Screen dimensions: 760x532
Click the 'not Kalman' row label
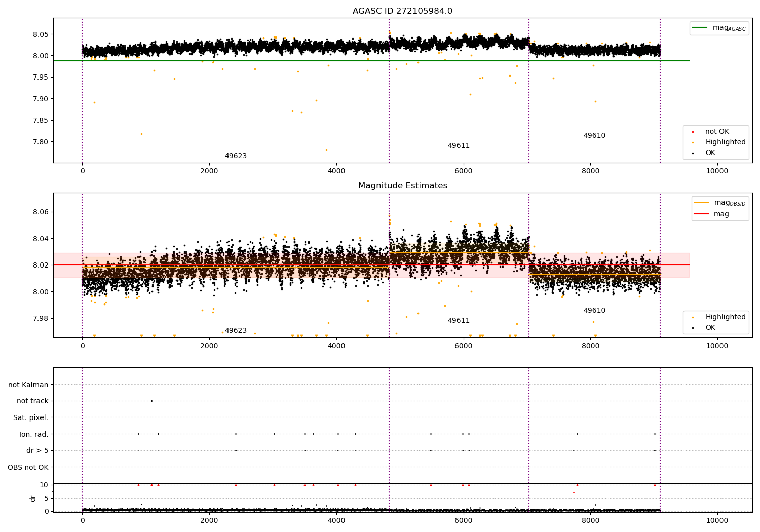[x=28, y=385]
